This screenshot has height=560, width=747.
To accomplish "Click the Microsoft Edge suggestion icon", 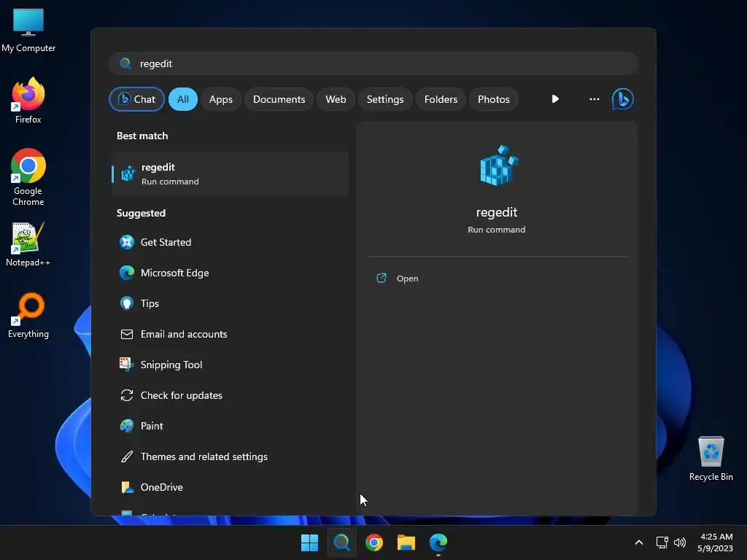I will (x=127, y=273).
